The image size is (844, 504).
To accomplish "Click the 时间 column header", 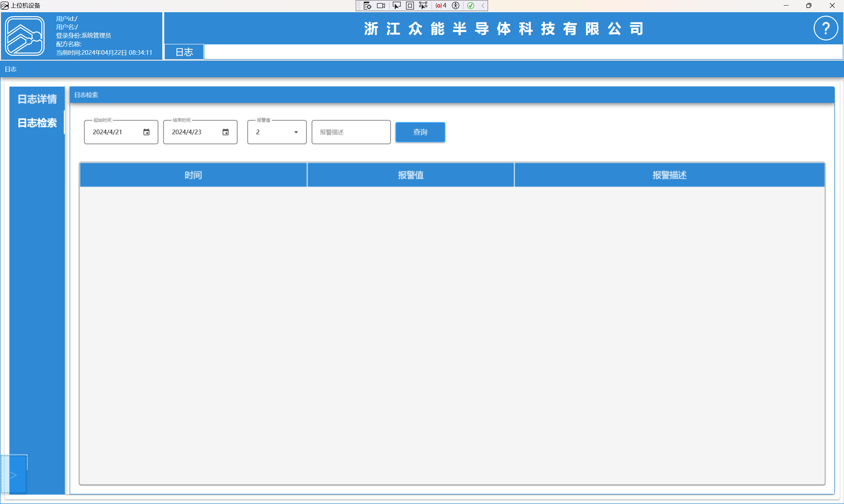I will coord(193,175).
